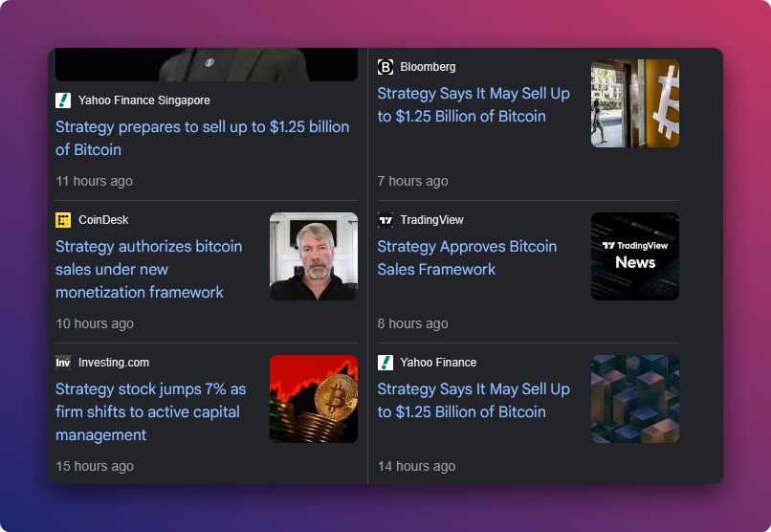771x532 pixels.
Task: Click the Yahoo Finance Singapore favicon
Action: (x=63, y=100)
